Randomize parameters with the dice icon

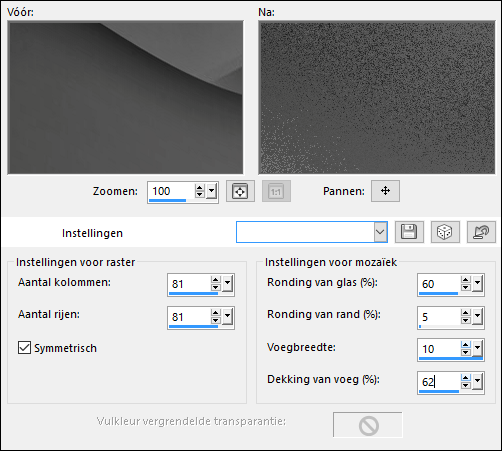click(x=445, y=232)
